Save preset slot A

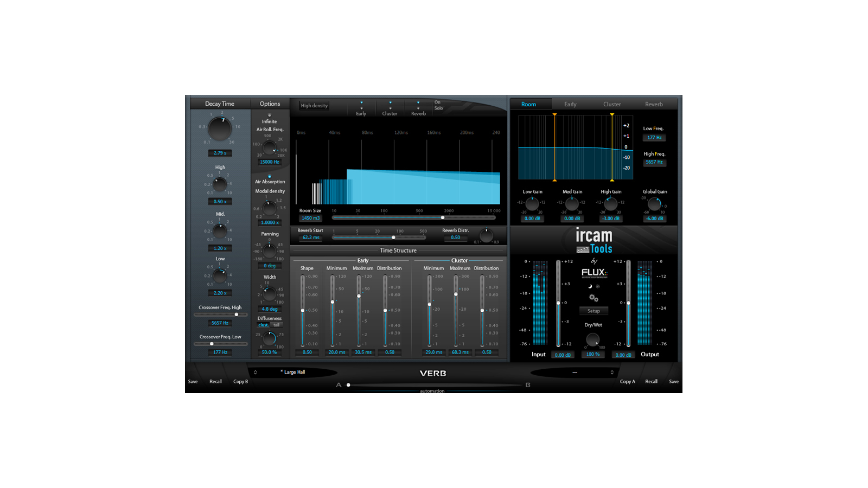193,382
